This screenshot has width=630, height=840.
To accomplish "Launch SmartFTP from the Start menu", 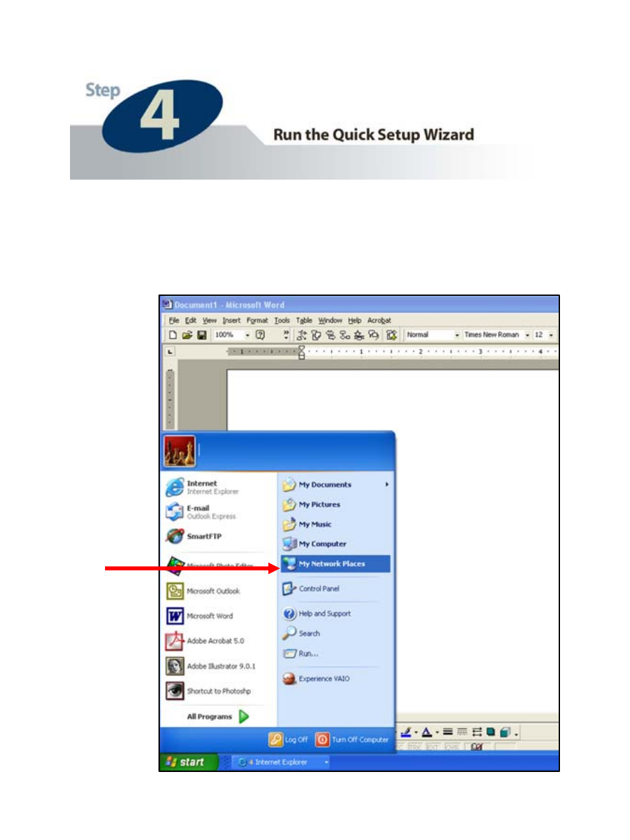I will [194, 536].
